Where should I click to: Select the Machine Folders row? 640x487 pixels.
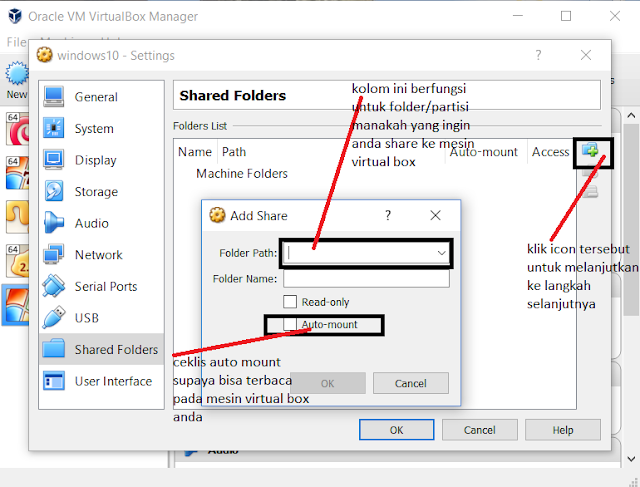pyautogui.click(x=242, y=173)
